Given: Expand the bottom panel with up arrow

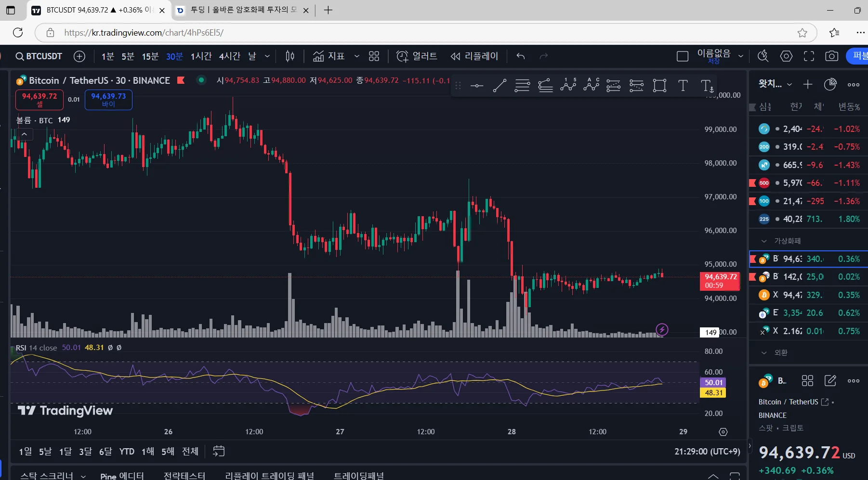Looking at the screenshot, I should coord(713,476).
